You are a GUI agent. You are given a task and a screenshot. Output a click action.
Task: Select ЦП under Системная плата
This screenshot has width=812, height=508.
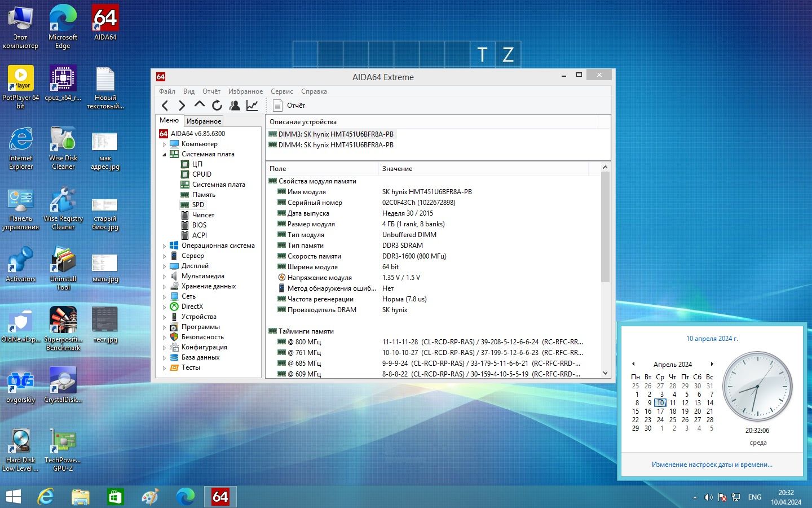(197, 164)
